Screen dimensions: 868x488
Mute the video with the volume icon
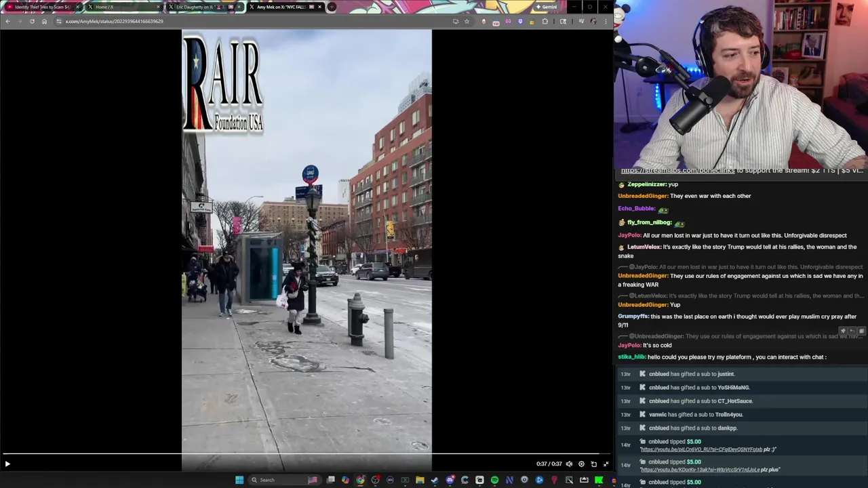569,464
